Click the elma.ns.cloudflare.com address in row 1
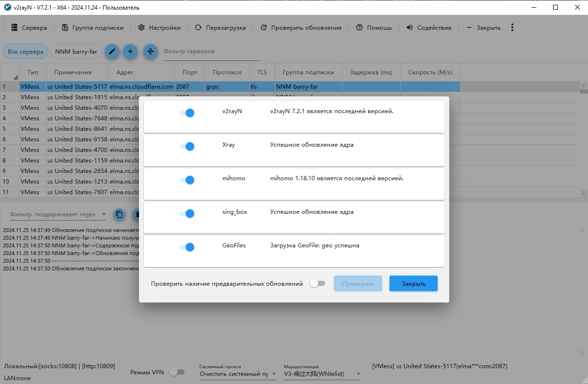Screen dimensions: 588x384 pyautogui.click(x=141, y=87)
